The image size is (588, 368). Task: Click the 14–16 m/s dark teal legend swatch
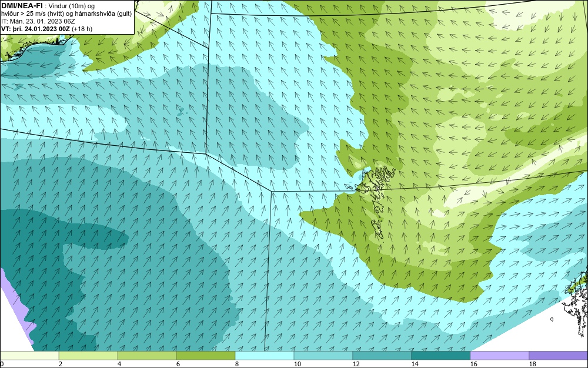441,355
